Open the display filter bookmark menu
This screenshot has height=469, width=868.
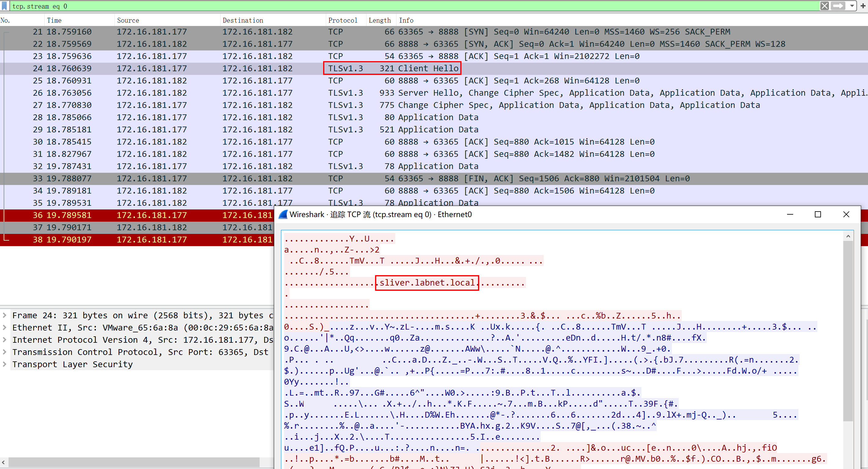[4, 6]
